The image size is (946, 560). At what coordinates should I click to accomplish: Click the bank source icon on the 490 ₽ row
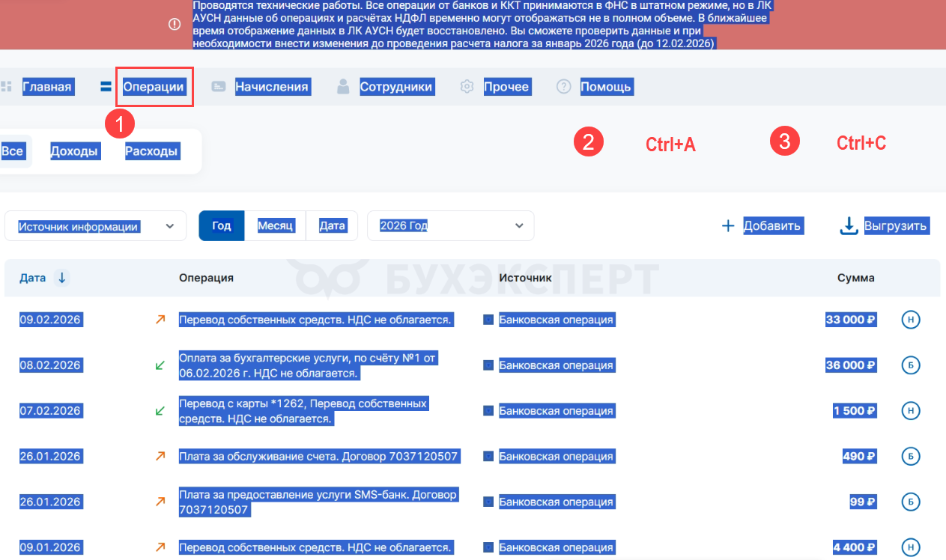pos(488,457)
